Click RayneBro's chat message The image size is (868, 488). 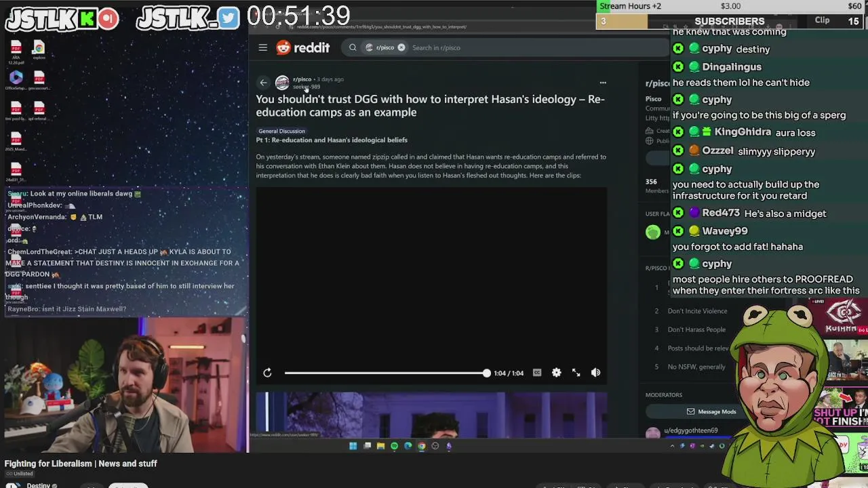pyautogui.click(x=66, y=309)
